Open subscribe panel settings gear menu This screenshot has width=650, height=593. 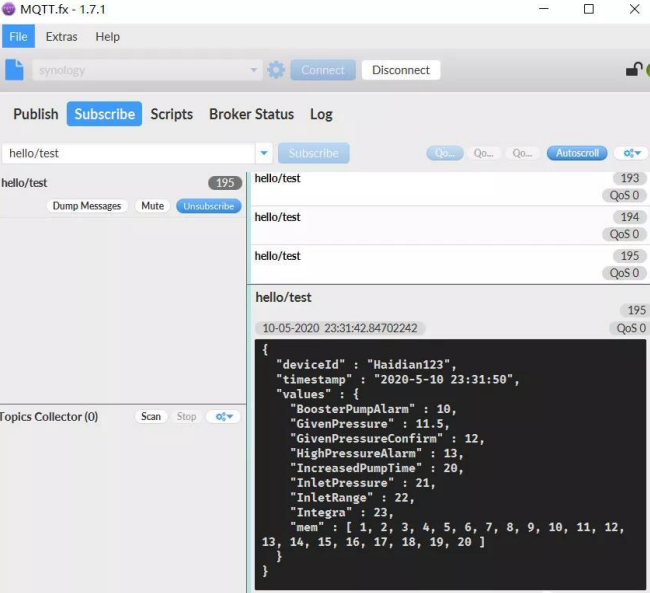pyautogui.click(x=630, y=153)
